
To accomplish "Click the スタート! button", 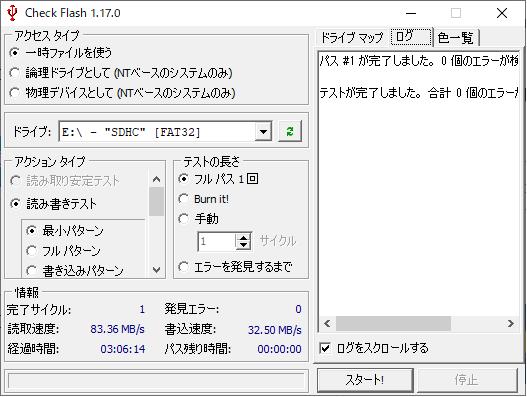I will coord(365,380).
